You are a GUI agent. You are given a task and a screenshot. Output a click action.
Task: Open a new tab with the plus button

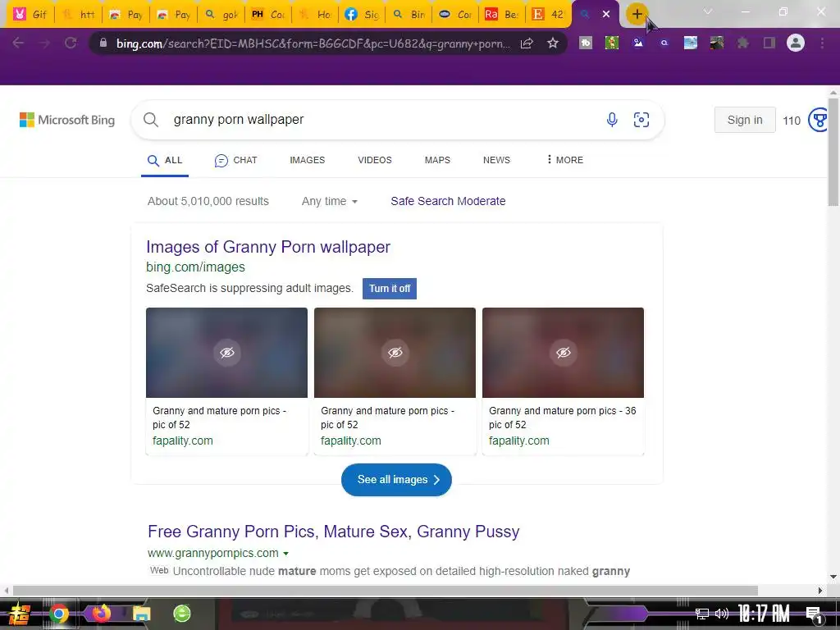(637, 14)
